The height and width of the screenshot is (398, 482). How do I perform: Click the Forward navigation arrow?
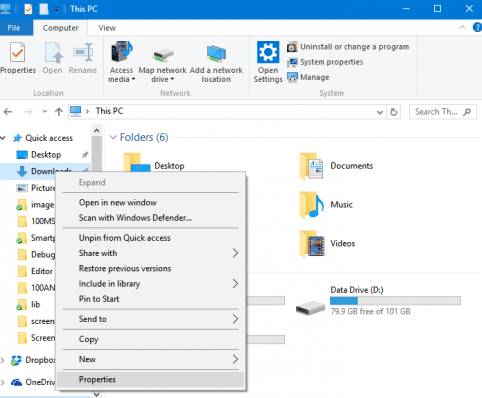click(28, 112)
